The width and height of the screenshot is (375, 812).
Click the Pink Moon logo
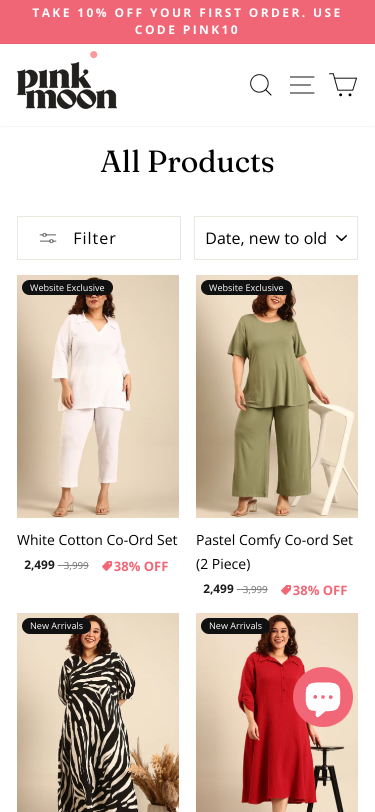click(x=67, y=81)
